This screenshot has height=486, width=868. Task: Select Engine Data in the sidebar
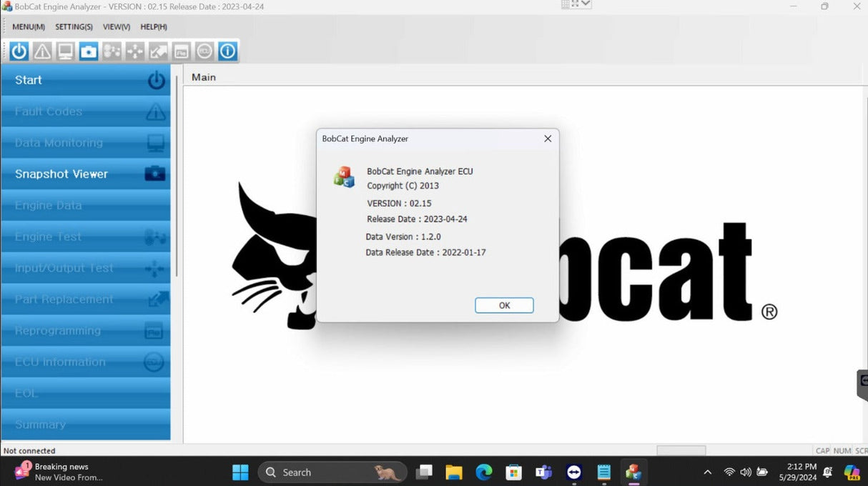tap(86, 205)
